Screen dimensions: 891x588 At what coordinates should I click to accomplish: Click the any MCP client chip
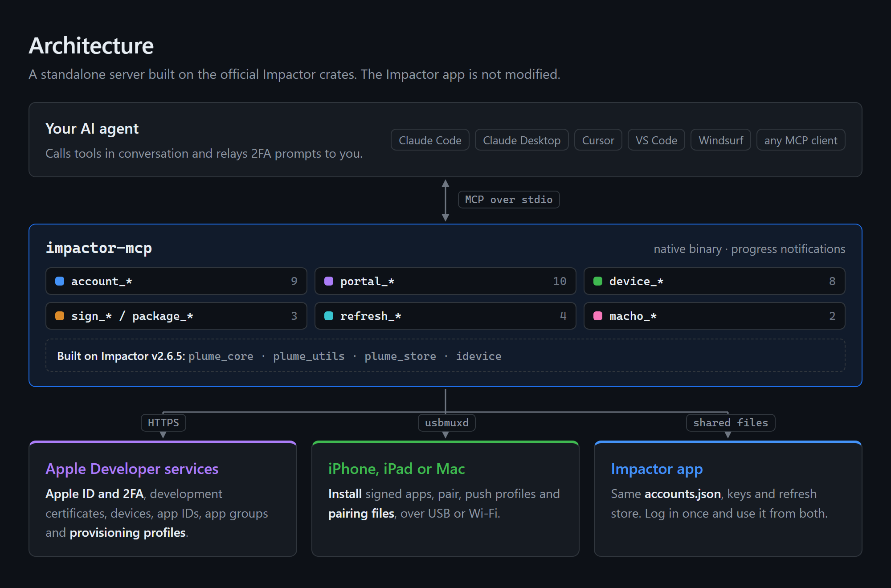click(x=801, y=140)
